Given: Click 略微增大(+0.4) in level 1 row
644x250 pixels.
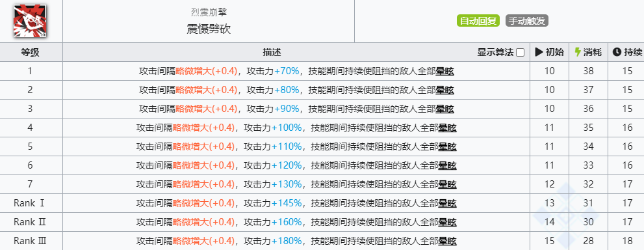Looking at the screenshot, I should coord(207,71).
